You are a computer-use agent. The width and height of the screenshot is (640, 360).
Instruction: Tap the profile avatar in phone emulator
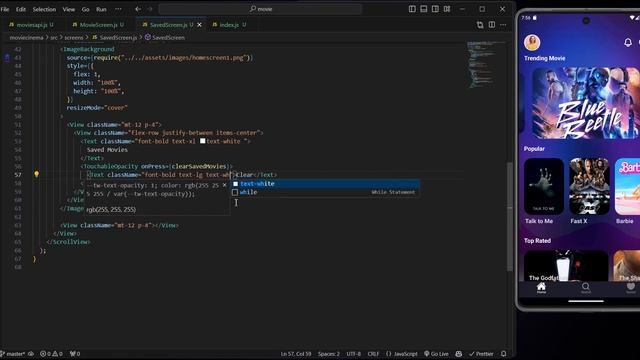click(x=532, y=42)
